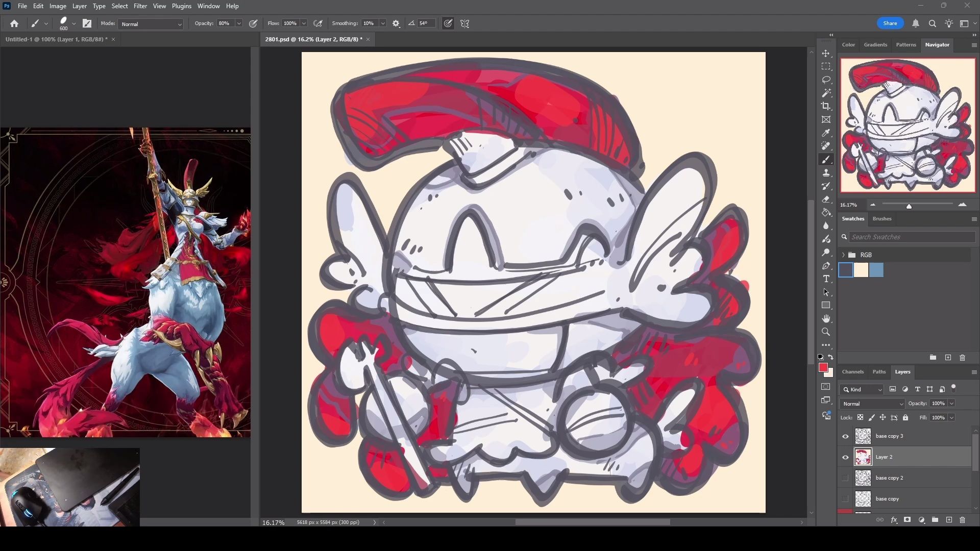The width and height of the screenshot is (980, 551).
Task: Select the Horizontal Type tool
Action: 826,279
